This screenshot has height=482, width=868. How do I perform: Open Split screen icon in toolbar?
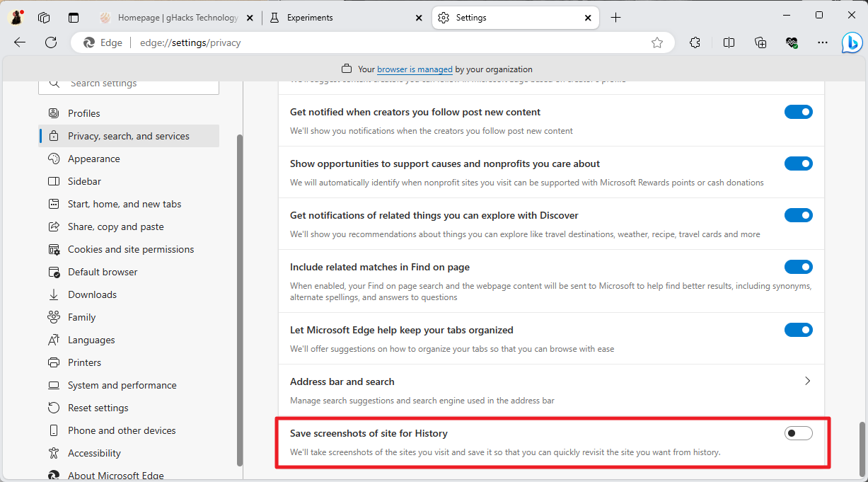tap(729, 42)
